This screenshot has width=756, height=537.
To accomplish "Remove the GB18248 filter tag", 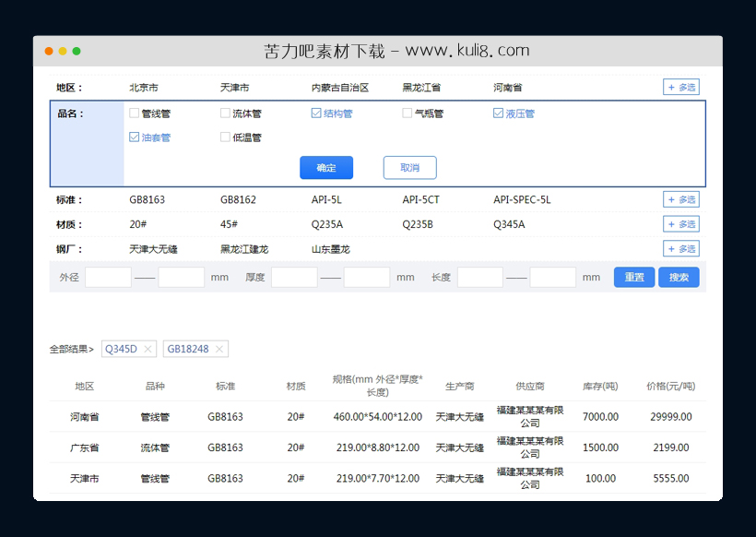I will coord(219,349).
